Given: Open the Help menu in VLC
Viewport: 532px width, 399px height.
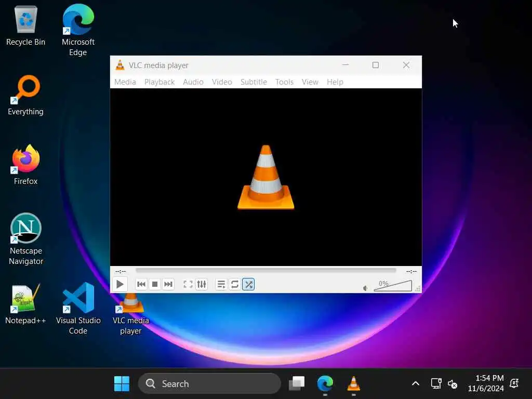Looking at the screenshot, I should point(335,82).
